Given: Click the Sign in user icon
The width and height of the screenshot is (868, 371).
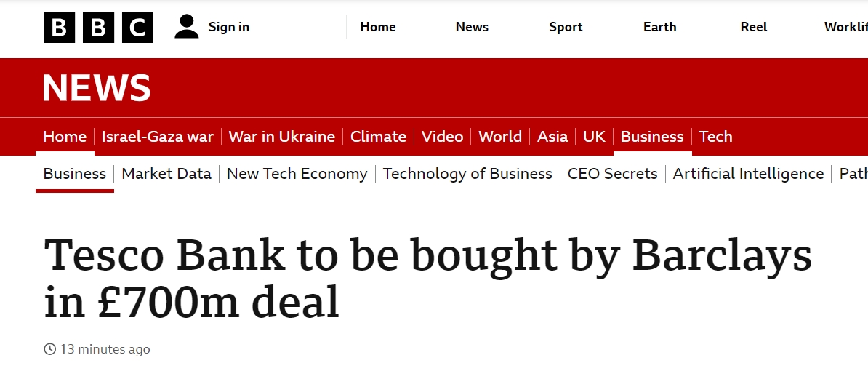Looking at the screenshot, I should click(x=187, y=27).
